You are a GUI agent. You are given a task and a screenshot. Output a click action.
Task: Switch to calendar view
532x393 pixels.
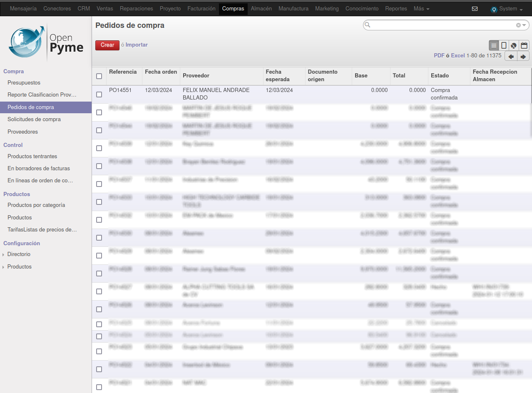click(524, 45)
